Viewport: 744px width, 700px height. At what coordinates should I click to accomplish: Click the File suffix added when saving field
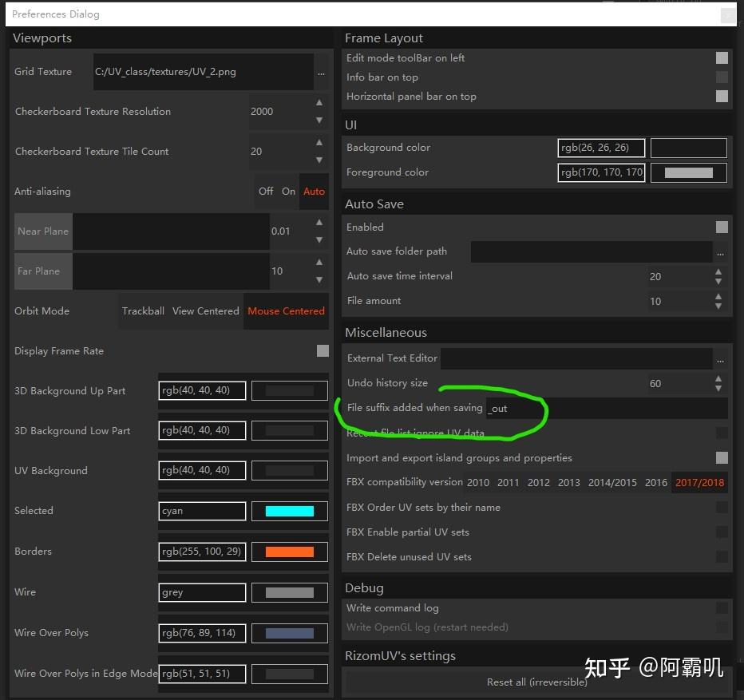607,408
